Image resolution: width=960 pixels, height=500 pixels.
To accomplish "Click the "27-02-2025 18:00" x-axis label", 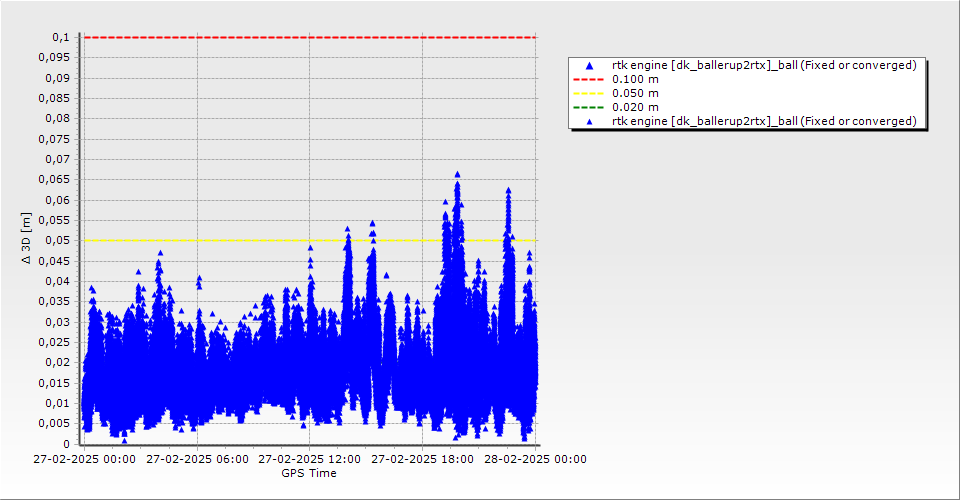I will (x=422, y=459).
